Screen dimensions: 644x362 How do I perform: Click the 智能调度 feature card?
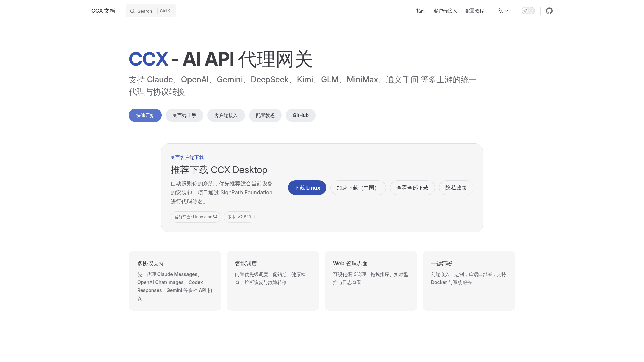tap(273, 281)
